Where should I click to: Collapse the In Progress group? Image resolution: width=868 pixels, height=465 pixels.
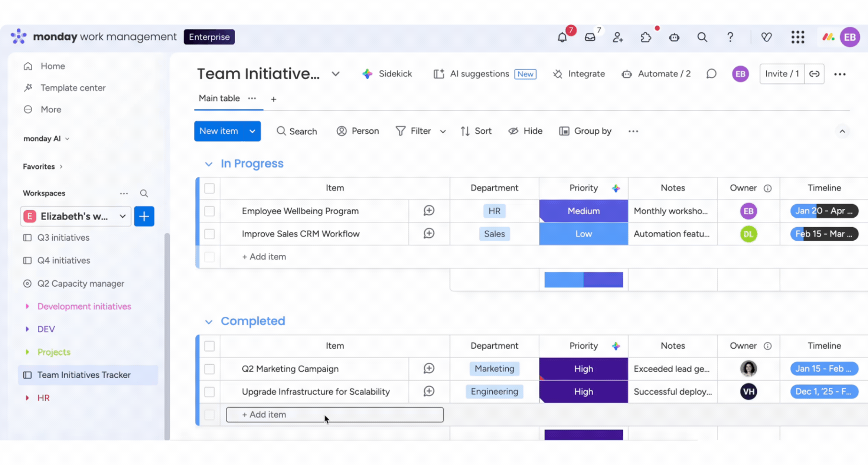point(209,164)
